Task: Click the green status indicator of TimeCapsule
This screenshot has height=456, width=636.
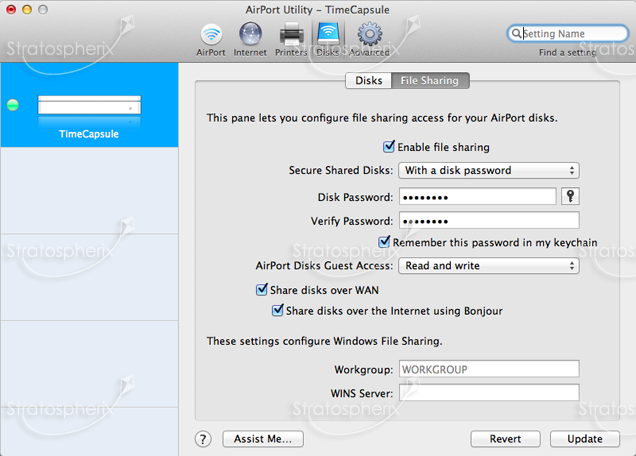Action: (13, 105)
